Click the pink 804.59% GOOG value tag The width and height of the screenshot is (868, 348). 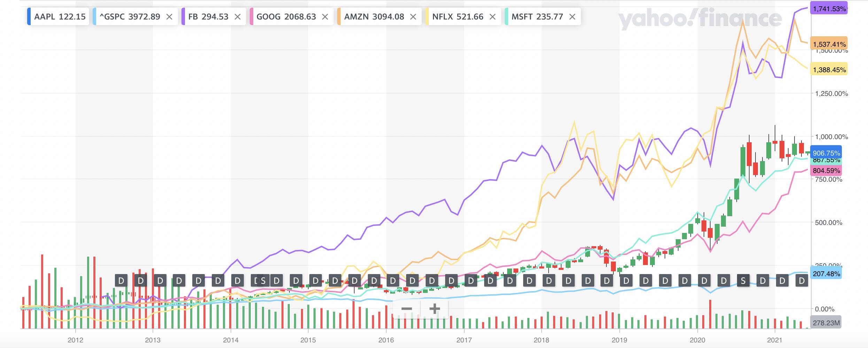(x=826, y=171)
